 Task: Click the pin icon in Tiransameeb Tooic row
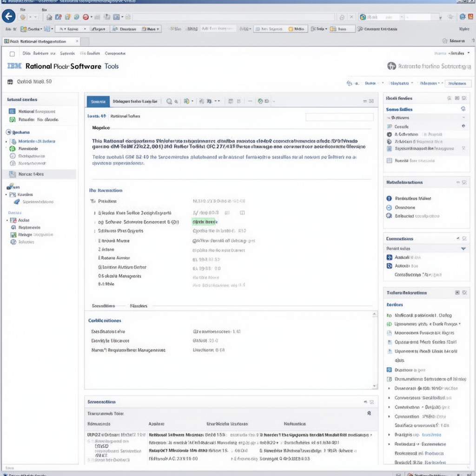click(x=369, y=413)
